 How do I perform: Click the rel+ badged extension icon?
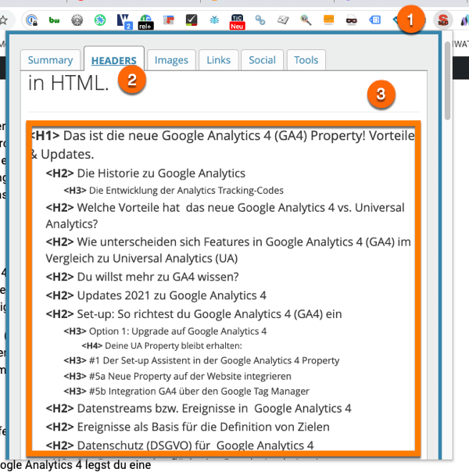(145, 22)
